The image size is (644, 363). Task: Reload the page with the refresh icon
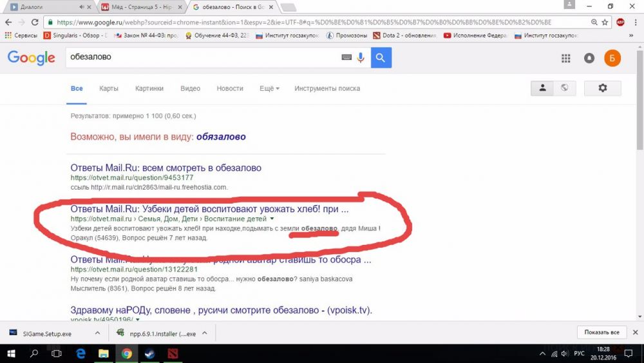coord(35,22)
